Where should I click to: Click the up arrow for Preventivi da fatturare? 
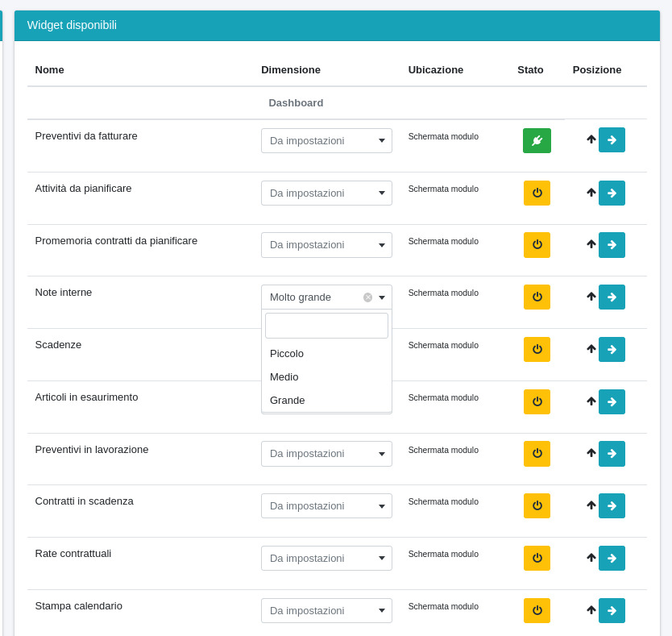point(591,139)
